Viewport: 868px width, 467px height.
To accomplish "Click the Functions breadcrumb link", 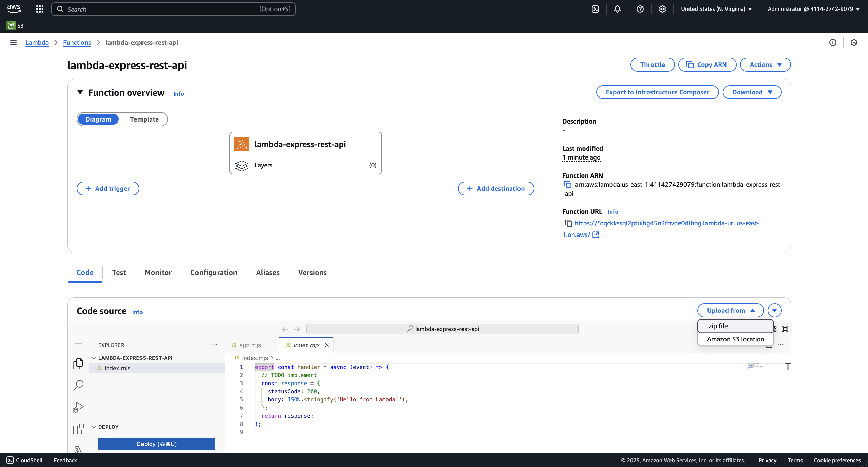I will point(77,43).
